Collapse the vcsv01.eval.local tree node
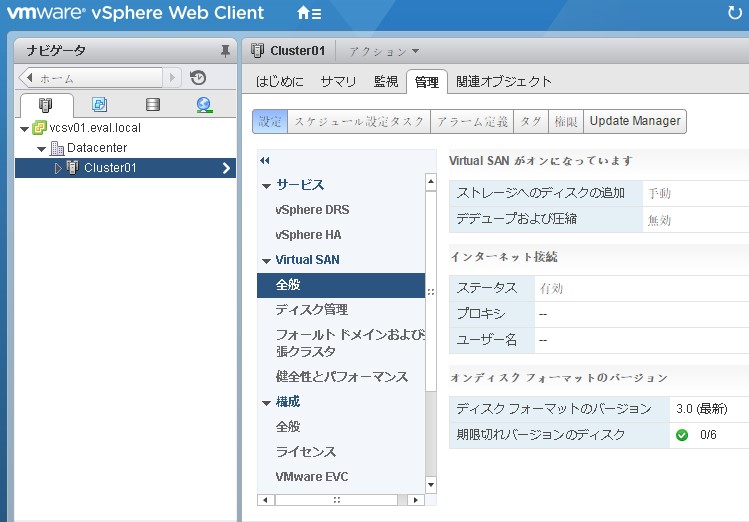This screenshot has height=522, width=749. (x=24, y=128)
